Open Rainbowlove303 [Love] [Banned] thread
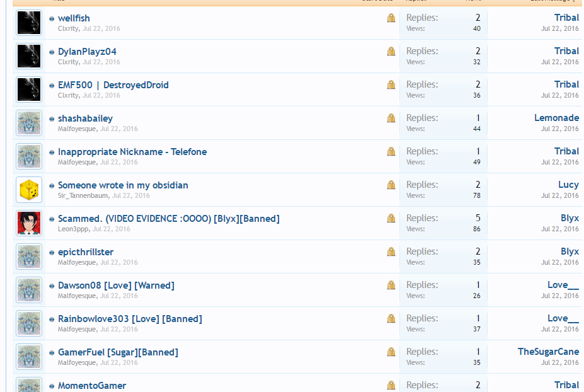The image size is (584, 392). 130,319
